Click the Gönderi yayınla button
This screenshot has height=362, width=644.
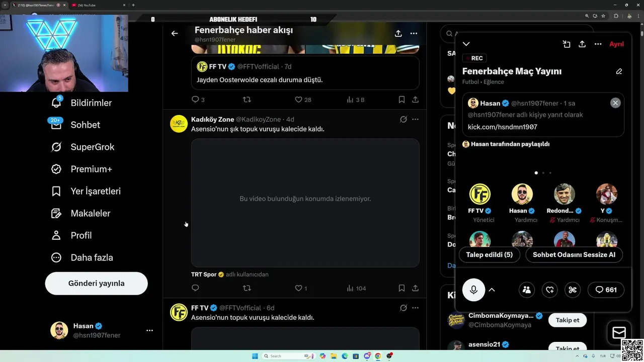point(96,283)
